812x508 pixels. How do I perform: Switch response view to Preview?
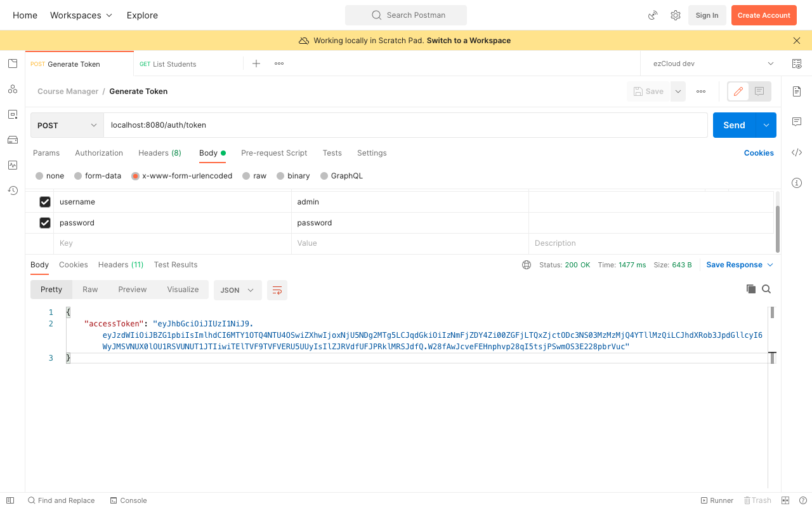point(133,290)
